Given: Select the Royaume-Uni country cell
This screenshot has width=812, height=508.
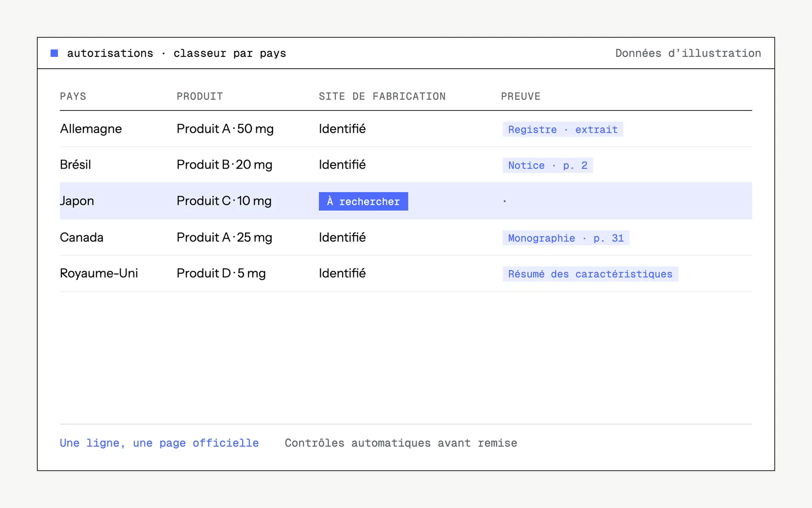Looking at the screenshot, I should tap(99, 273).
